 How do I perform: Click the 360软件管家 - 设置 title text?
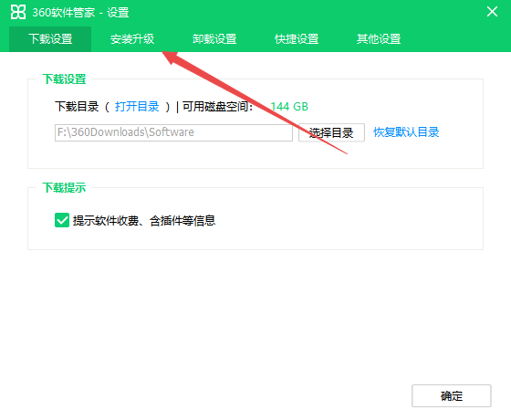(x=80, y=13)
